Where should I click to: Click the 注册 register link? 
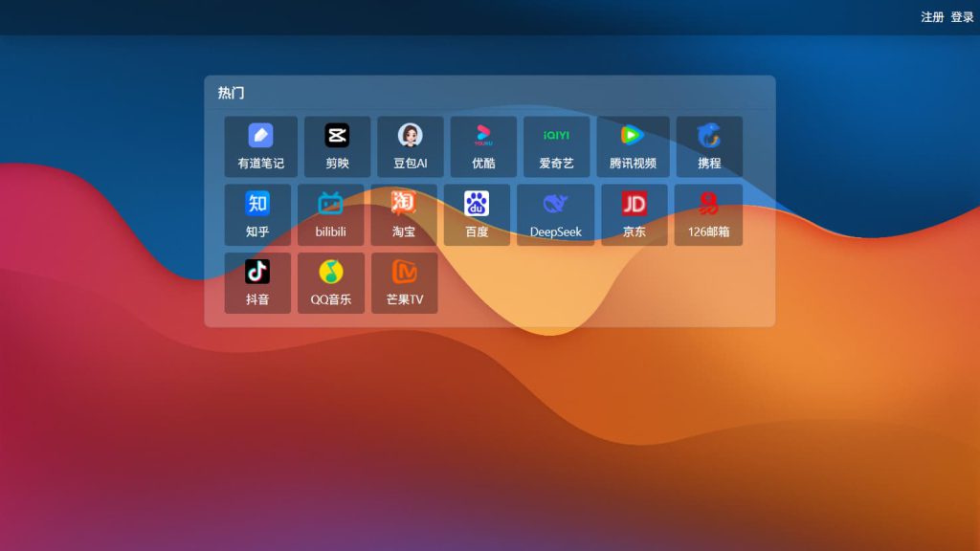pos(932,17)
